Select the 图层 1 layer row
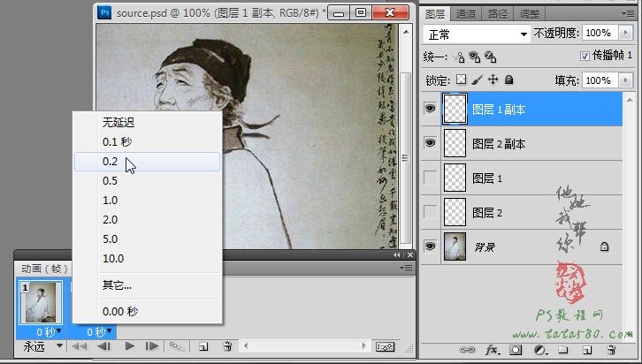This screenshot has width=642, height=364. pyautogui.click(x=522, y=178)
